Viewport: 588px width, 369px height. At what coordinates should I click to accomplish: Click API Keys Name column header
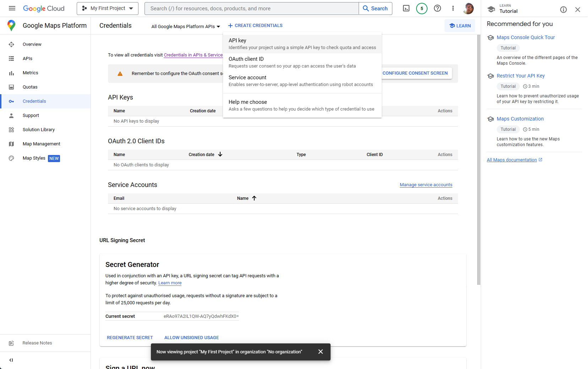pyautogui.click(x=119, y=111)
